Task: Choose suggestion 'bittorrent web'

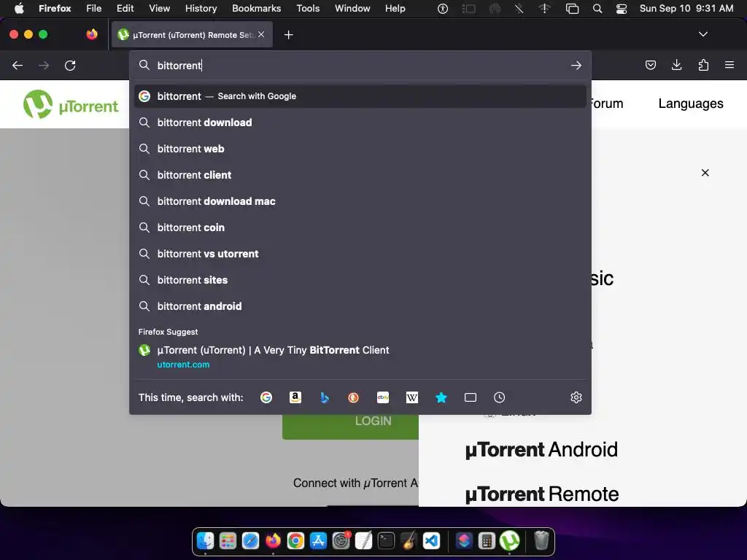Action: [x=360, y=149]
